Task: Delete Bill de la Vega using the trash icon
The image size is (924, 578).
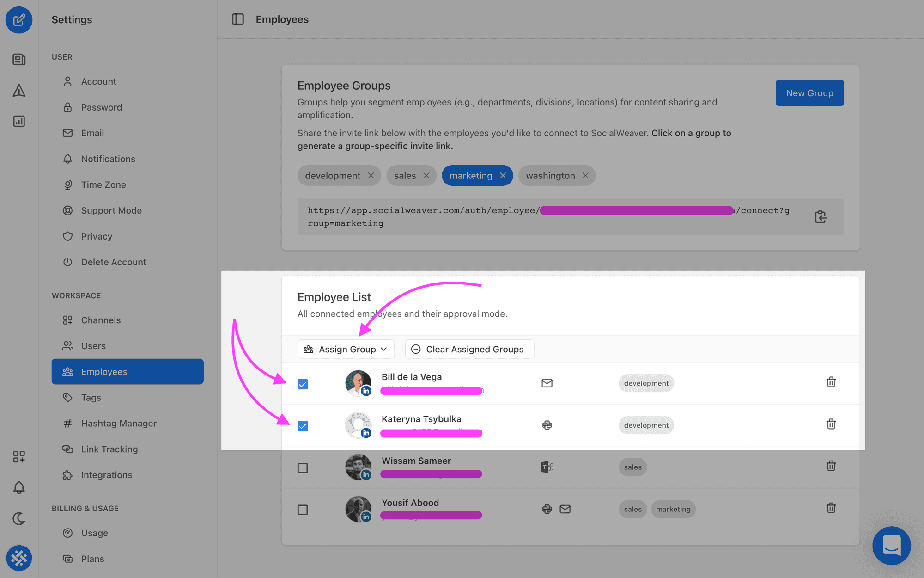Action: [x=831, y=382]
